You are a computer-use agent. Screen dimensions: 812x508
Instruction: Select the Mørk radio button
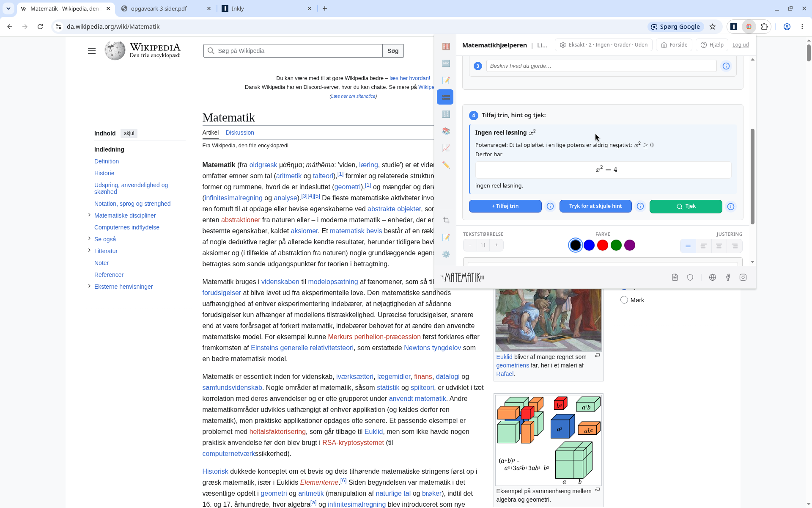point(624,300)
